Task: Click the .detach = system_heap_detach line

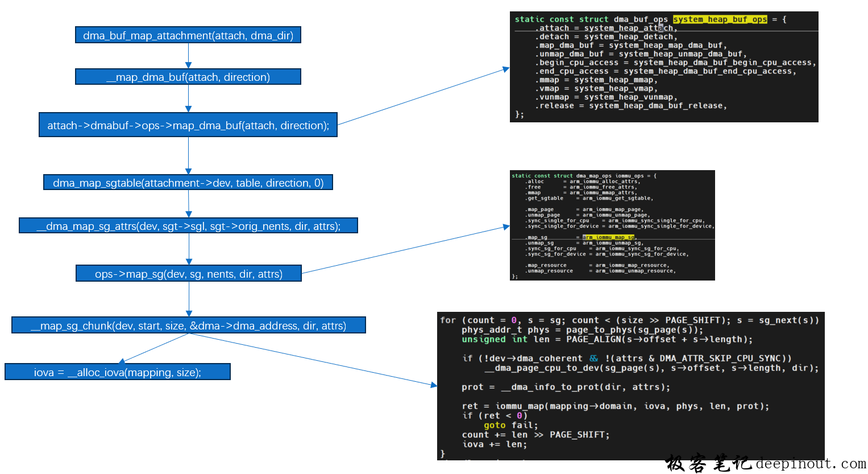Action: tap(606, 36)
